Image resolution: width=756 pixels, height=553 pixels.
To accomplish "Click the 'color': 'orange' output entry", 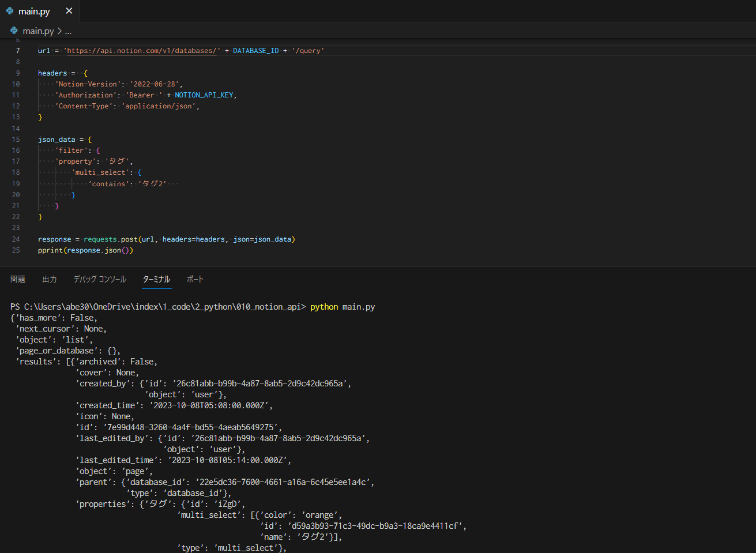I will point(299,515).
